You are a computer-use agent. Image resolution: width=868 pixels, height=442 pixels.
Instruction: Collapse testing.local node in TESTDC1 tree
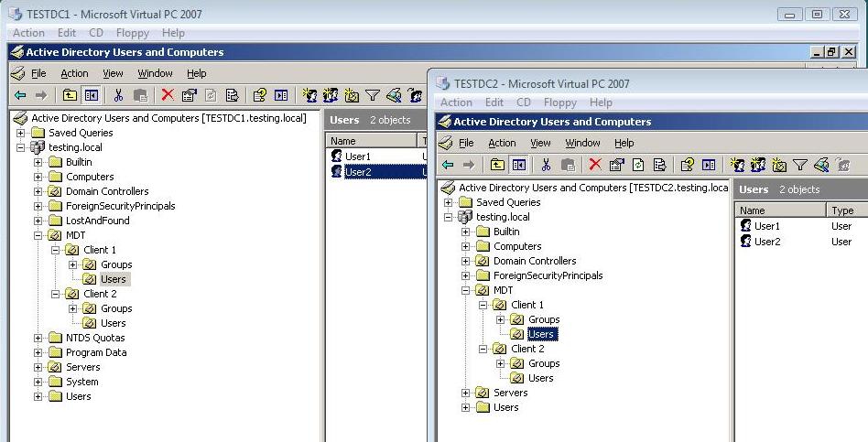click(x=20, y=147)
